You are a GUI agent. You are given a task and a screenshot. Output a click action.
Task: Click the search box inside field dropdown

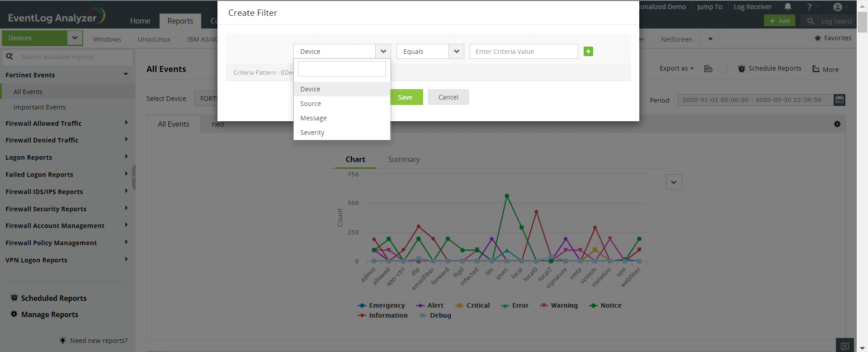point(342,69)
